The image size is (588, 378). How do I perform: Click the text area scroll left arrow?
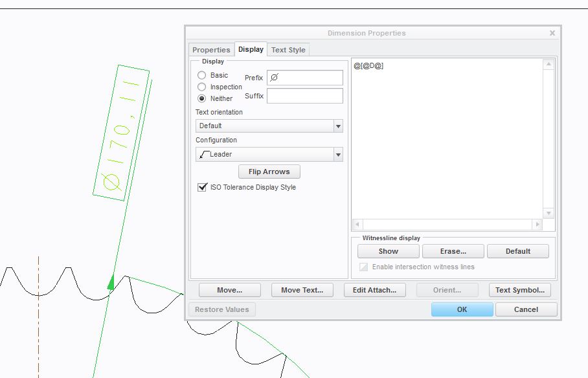point(357,225)
